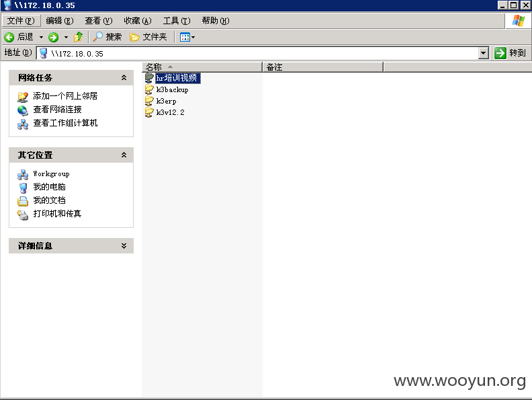Open the Forward history dropdown arrow
532x400 pixels.
66,38
